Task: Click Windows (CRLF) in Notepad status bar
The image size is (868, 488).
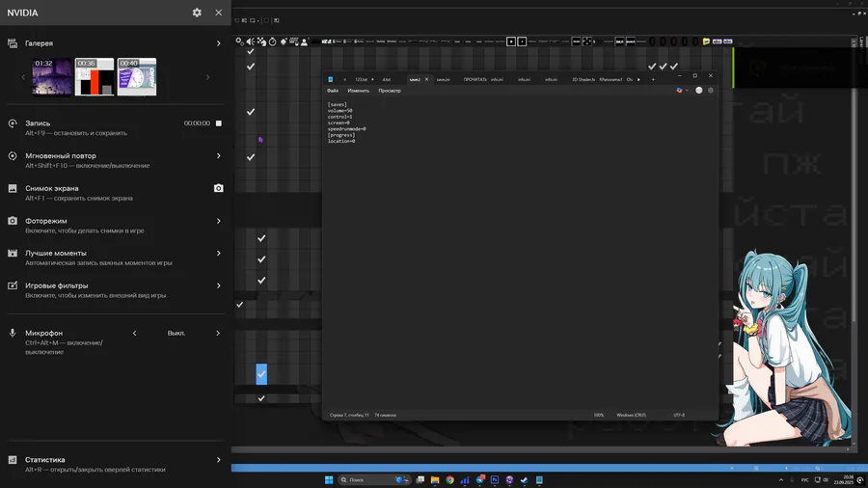Action: click(x=631, y=415)
